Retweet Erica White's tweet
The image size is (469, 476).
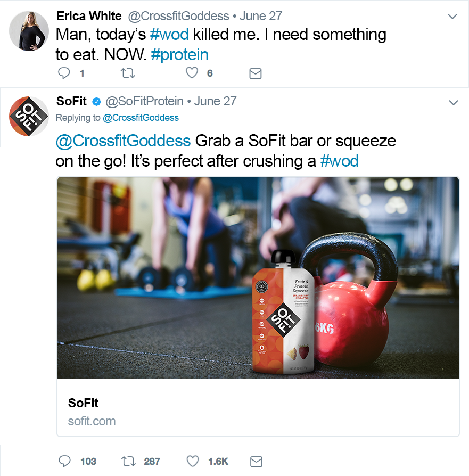[x=128, y=73]
